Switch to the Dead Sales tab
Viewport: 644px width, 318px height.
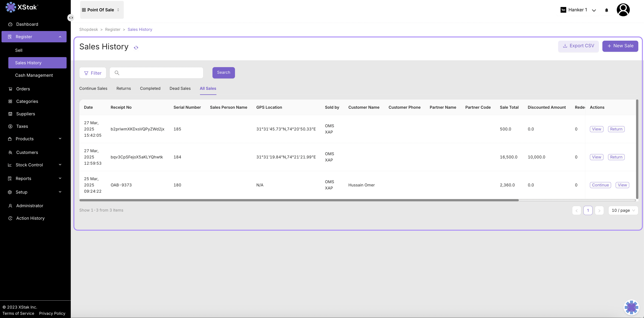(180, 88)
